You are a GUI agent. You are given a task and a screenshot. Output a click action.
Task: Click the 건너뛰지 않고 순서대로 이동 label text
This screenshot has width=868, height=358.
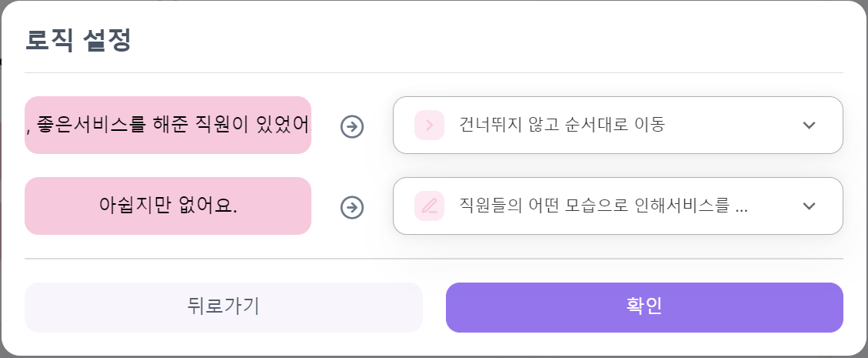click(562, 125)
